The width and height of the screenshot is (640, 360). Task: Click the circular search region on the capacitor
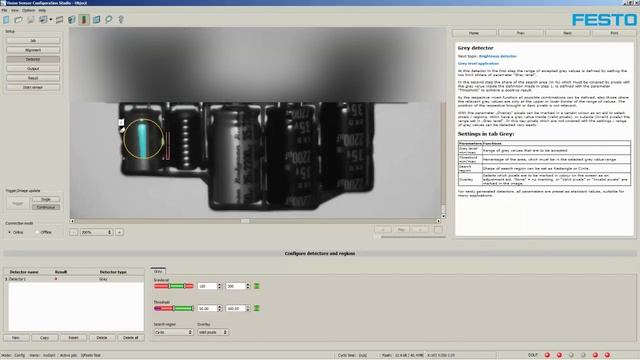(x=143, y=139)
